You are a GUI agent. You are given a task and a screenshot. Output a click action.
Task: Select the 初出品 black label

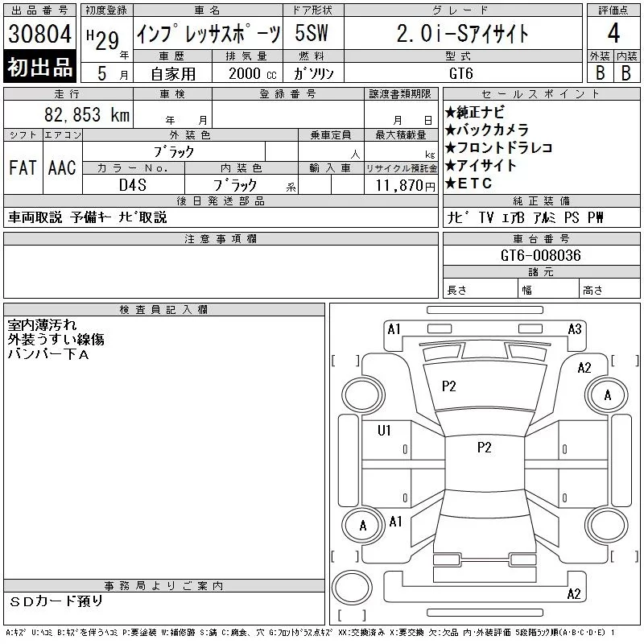tap(39, 67)
